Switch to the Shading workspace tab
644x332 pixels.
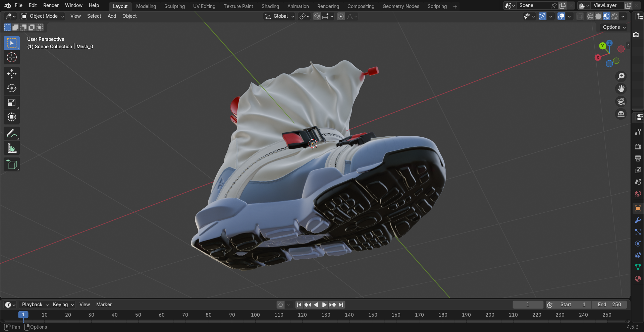pos(270,6)
